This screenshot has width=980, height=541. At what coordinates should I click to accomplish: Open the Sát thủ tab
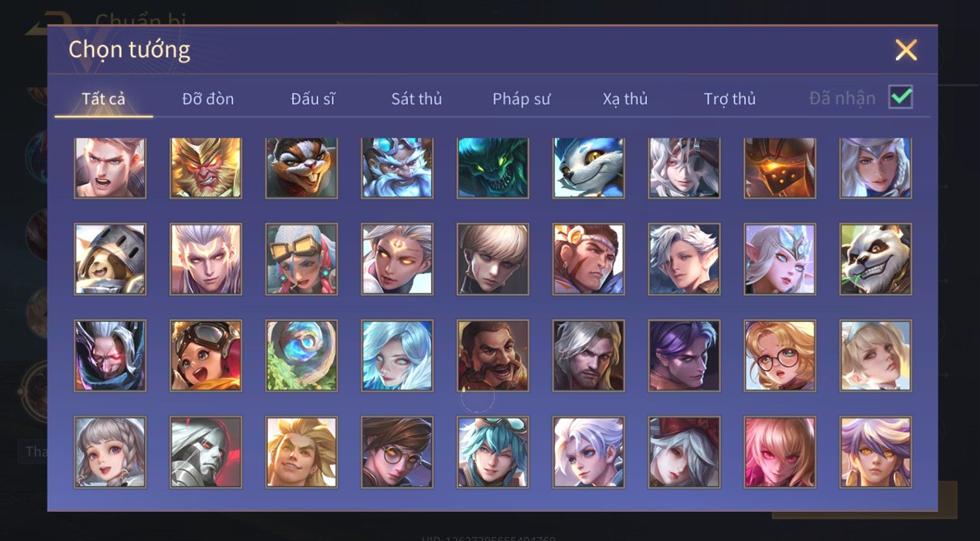pyautogui.click(x=416, y=99)
